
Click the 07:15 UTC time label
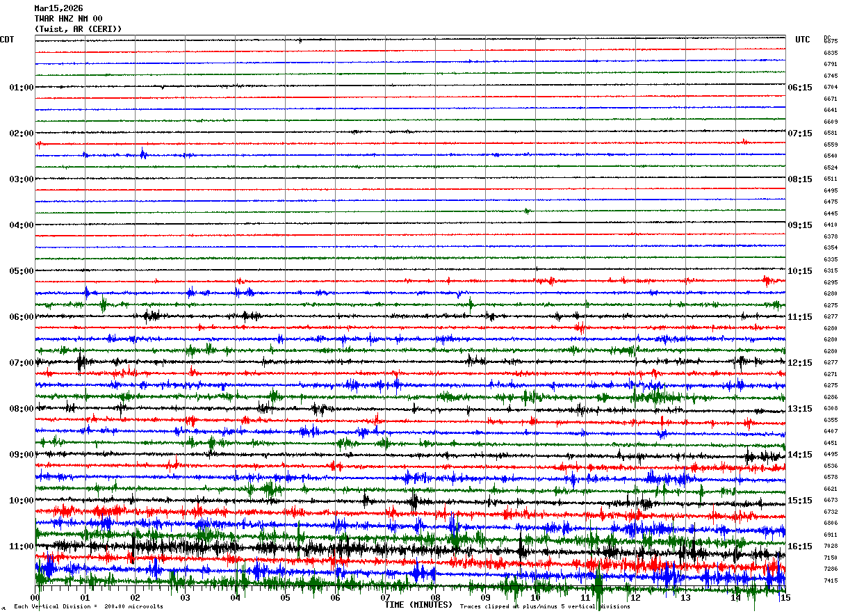pos(800,133)
